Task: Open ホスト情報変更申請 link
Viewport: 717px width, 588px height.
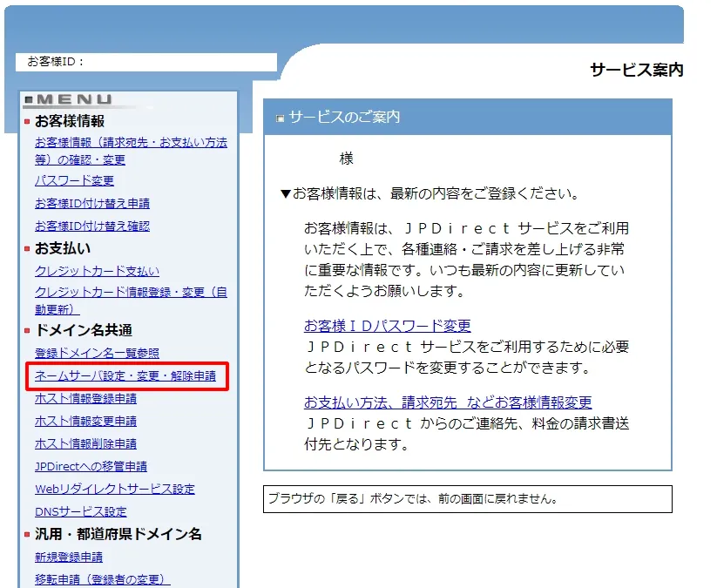Action: 85,421
